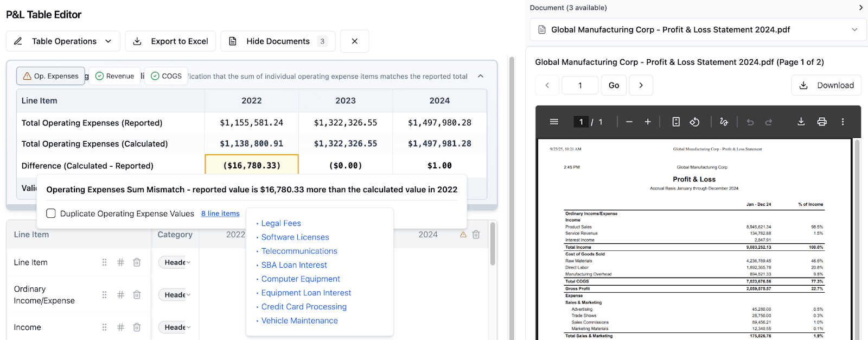Select the highlighted ($16,780.33) difference cell
Viewport: 868px width, 340px height.
click(252, 166)
